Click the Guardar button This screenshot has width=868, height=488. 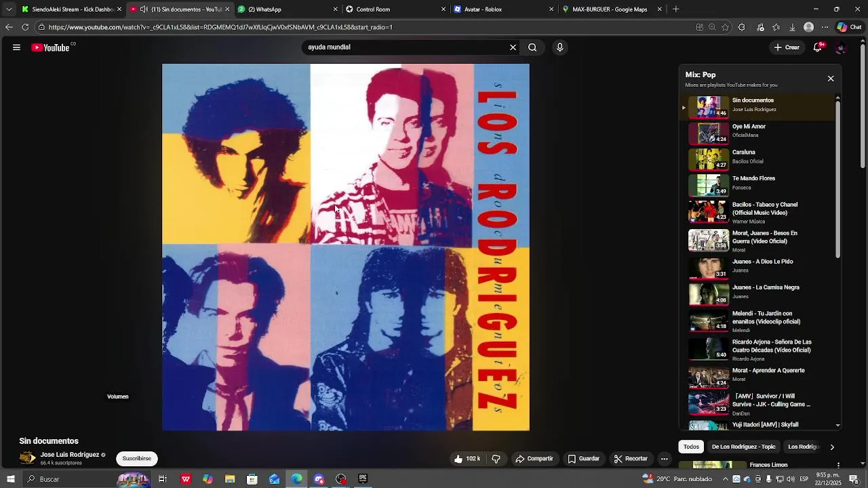[584, 459]
